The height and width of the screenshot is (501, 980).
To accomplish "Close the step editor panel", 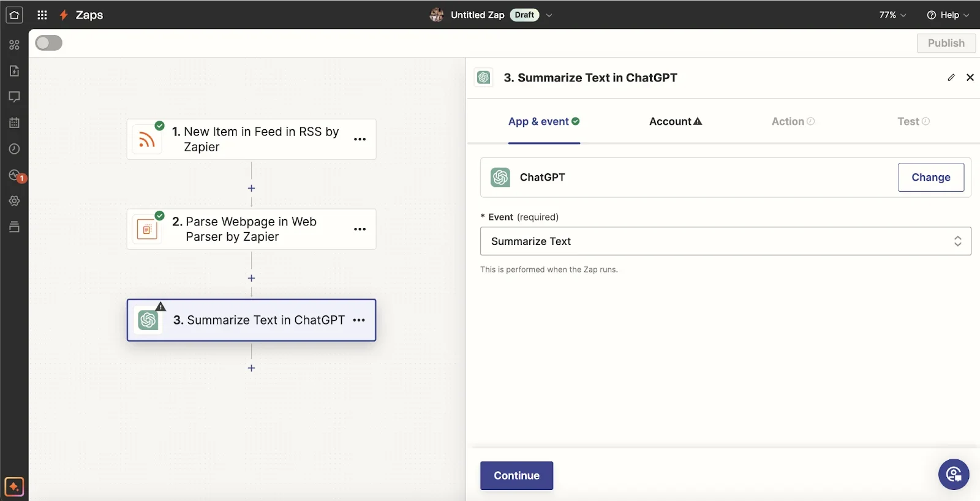I will (x=970, y=77).
